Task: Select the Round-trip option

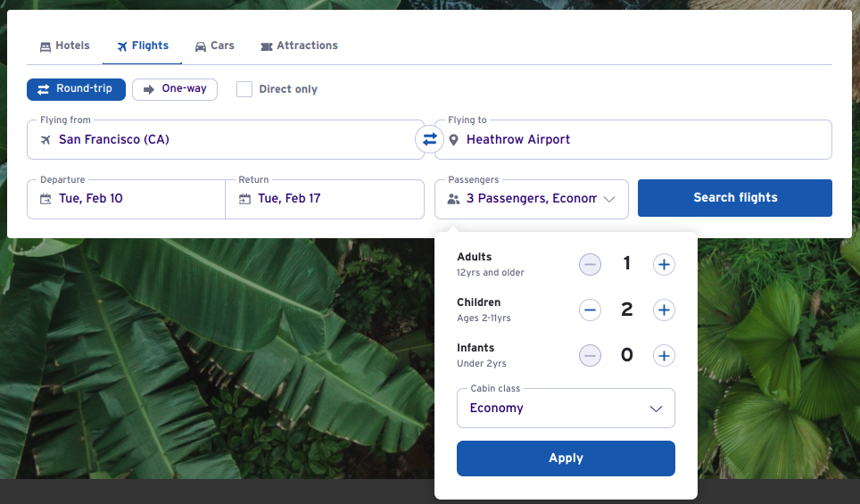Action: (x=76, y=89)
